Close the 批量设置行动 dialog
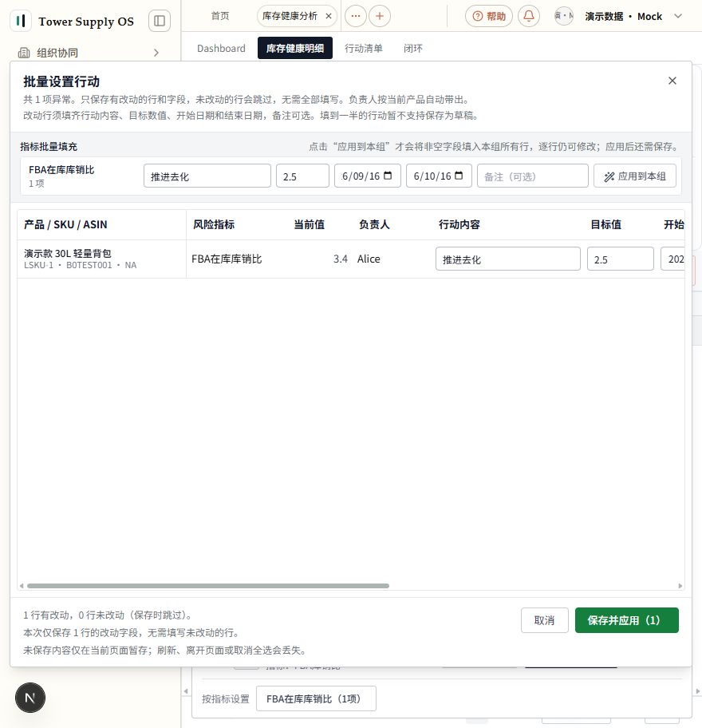Screen dimensions: 702x728 pos(672,81)
